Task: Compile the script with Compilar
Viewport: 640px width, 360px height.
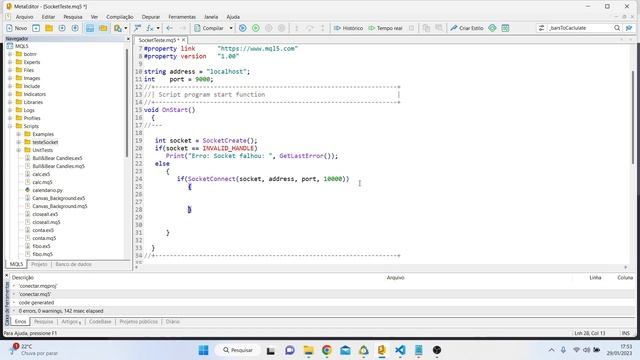Action: pyautogui.click(x=209, y=28)
